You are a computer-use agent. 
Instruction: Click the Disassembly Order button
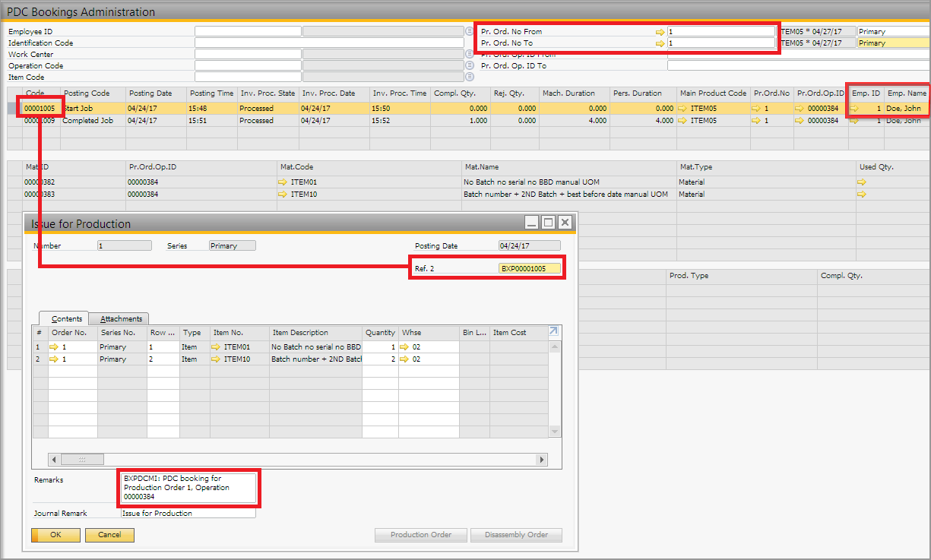pyautogui.click(x=516, y=535)
